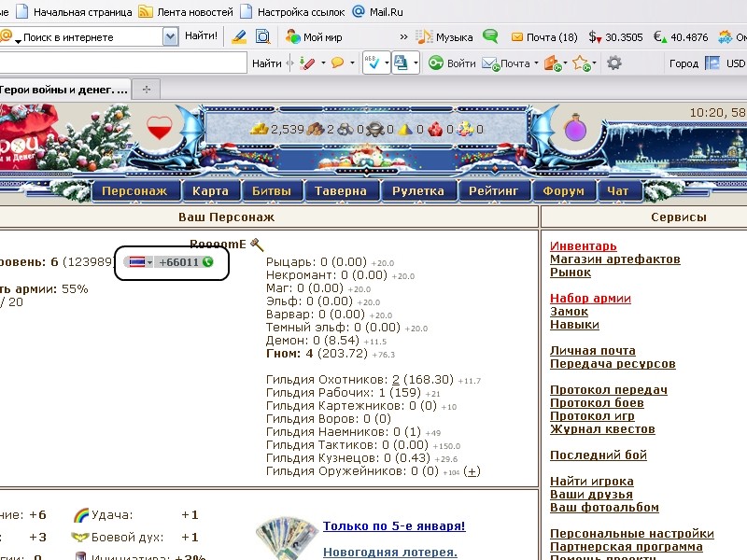The width and height of the screenshot is (747, 560).
Task: Toggle the translate page toolbar button
Action: click(401, 63)
